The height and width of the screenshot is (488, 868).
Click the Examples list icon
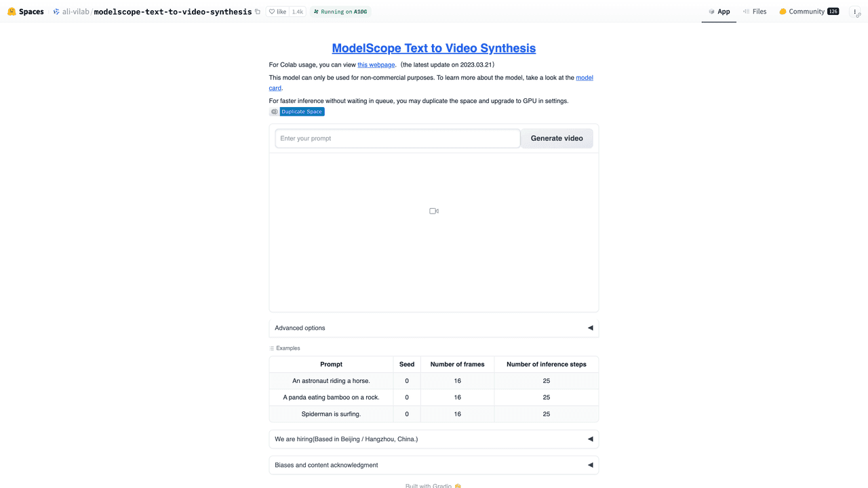pyautogui.click(x=272, y=348)
